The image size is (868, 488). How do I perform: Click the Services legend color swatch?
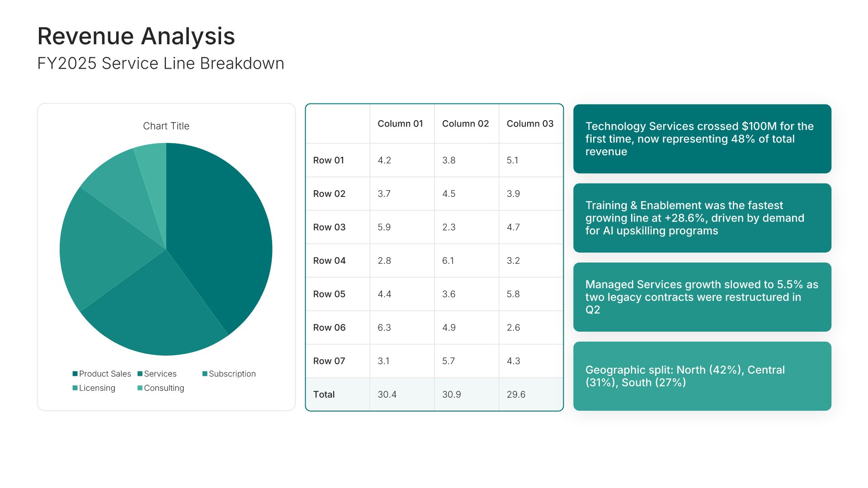pos(140,374)
